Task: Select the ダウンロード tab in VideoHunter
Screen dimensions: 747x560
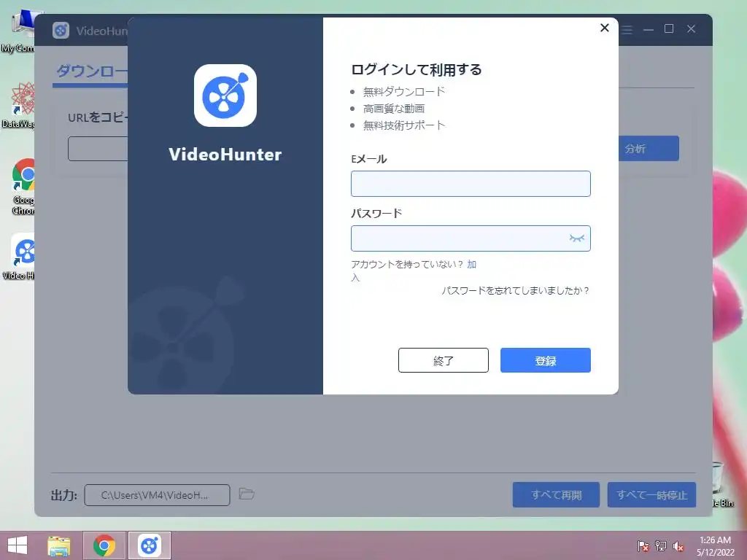Action: 91,71
